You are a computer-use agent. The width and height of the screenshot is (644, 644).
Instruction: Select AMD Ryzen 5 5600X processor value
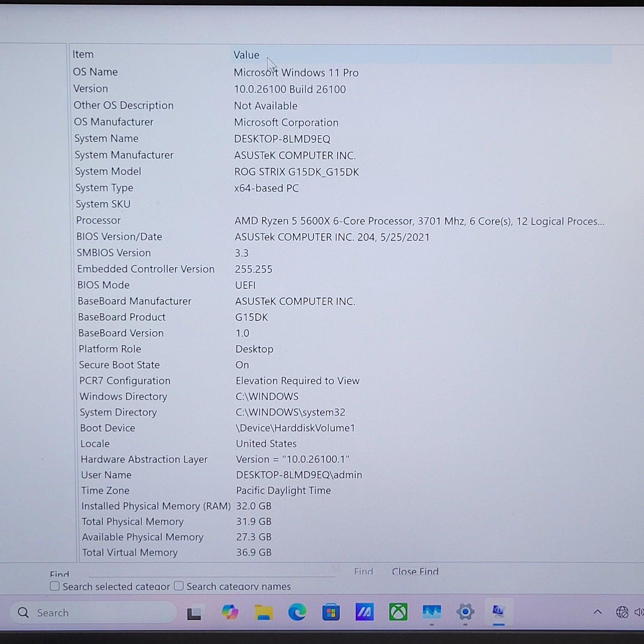419,221
